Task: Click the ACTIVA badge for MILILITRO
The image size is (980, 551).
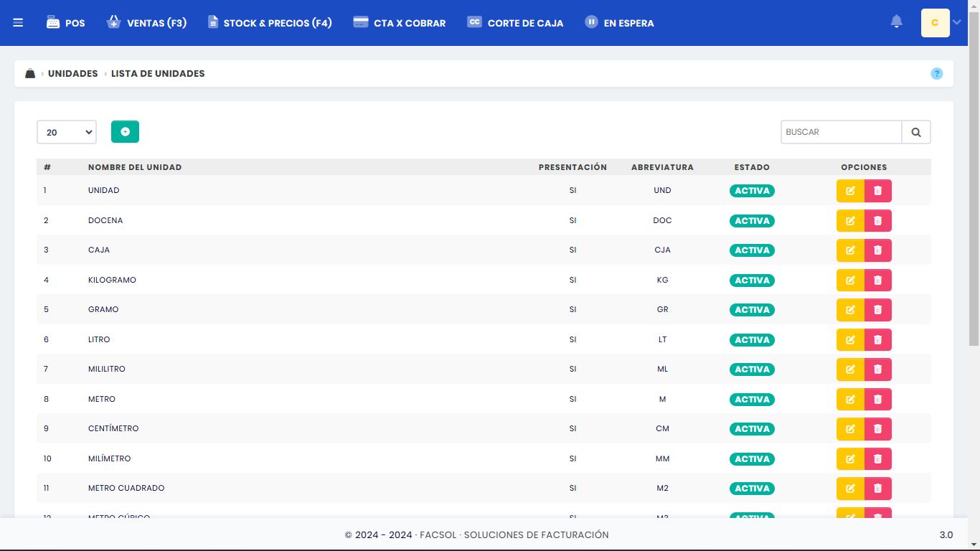Action: tap(752, 369)
